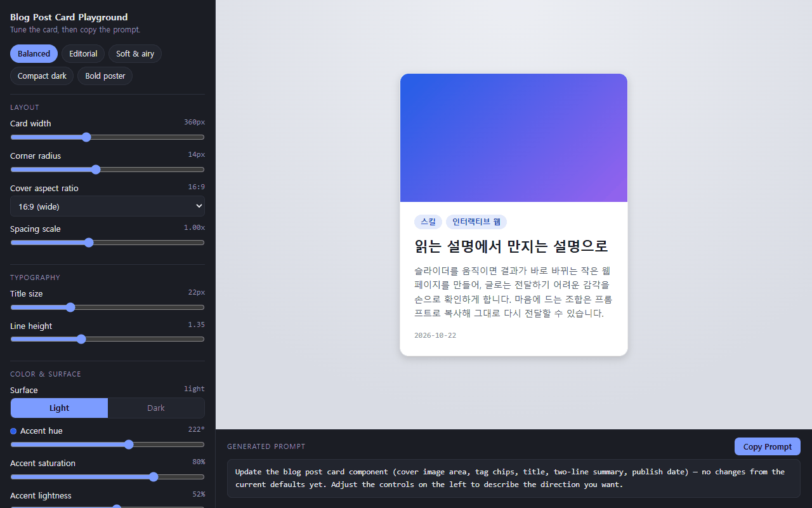
Task: Click the Accent lightness slider
Action: point(107,506)
